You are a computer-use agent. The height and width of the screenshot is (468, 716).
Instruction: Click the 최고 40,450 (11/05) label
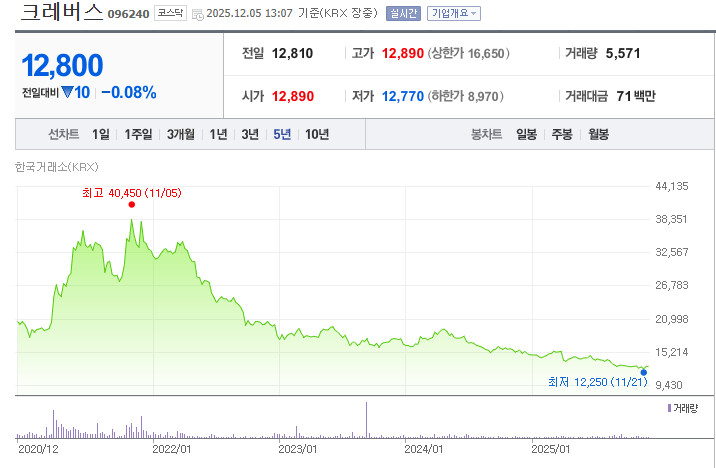point(132,193)
